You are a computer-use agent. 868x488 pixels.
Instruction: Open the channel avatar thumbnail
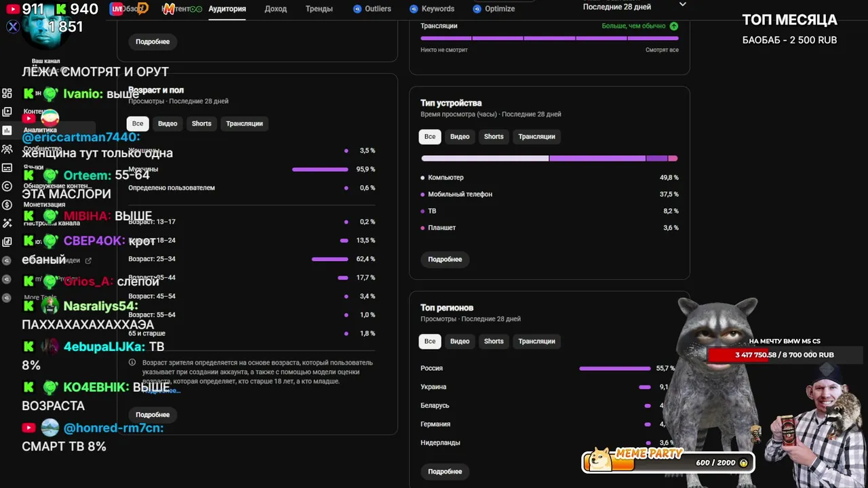[x=45, y=27]
